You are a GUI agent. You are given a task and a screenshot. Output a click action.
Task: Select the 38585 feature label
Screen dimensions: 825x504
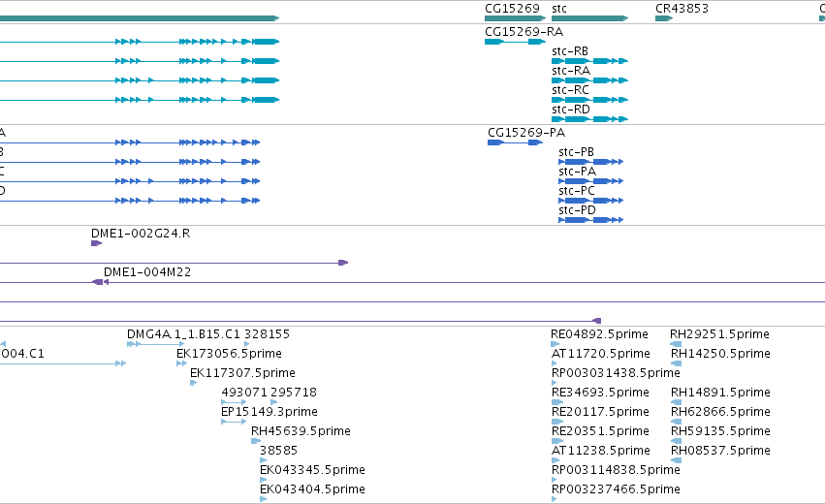point(279,451)
